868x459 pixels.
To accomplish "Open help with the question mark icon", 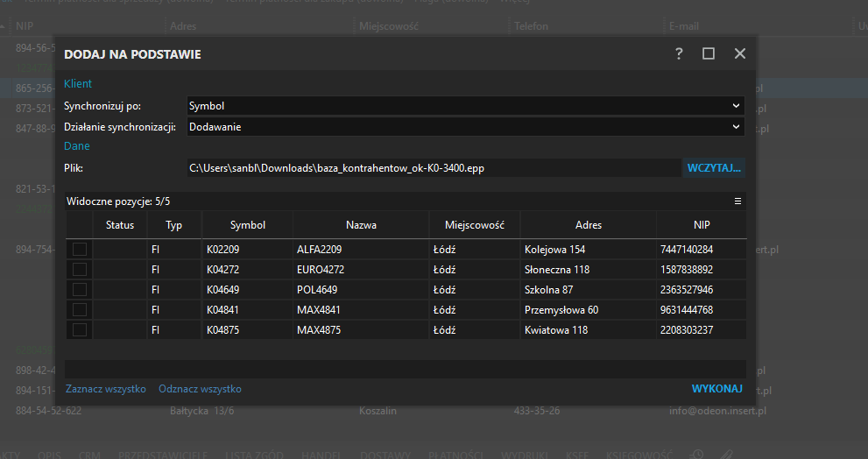I will click(679, 53).
